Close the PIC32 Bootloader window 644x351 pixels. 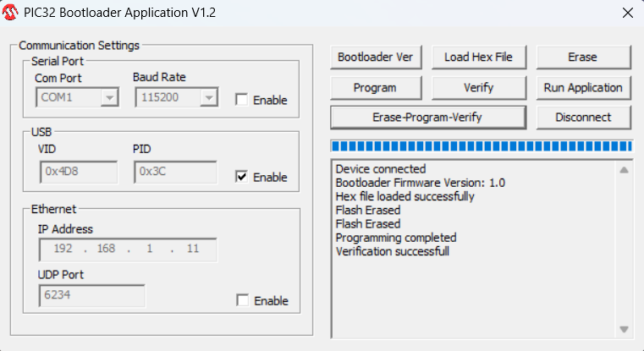(627, 13)
